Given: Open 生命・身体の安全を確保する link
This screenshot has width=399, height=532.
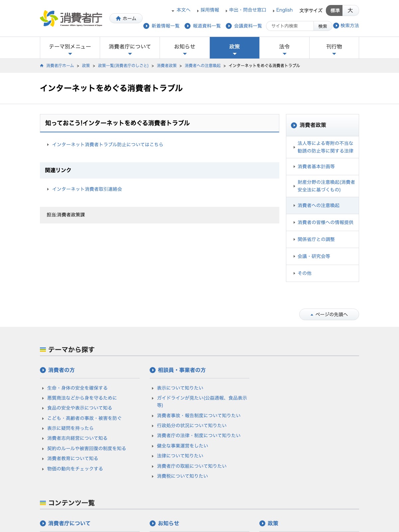Looking at the screenshot, I should (x=77, y=388).
